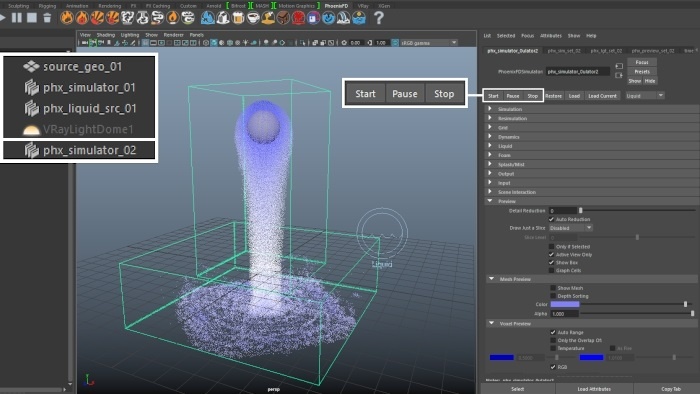This screenshot has width=700, height=394.
Task: Switch to the FX Caching shelf tab
Action: click(x=158, y=6)
